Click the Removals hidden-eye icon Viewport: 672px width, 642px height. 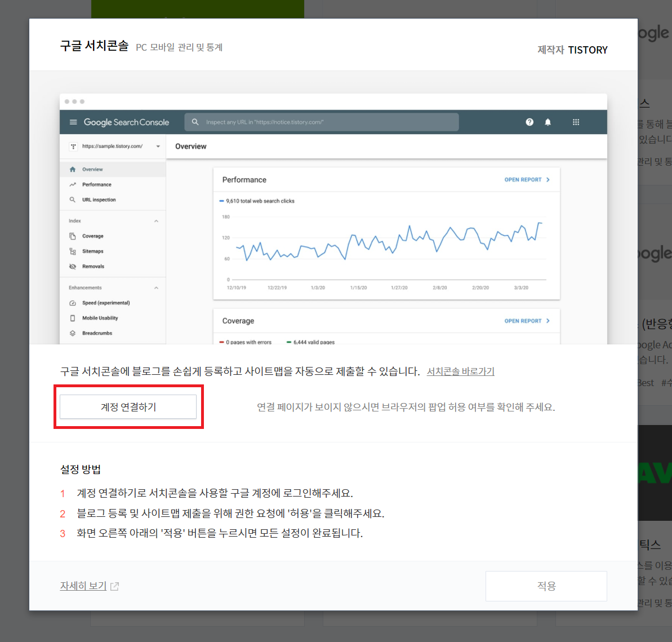pos(73,266)
